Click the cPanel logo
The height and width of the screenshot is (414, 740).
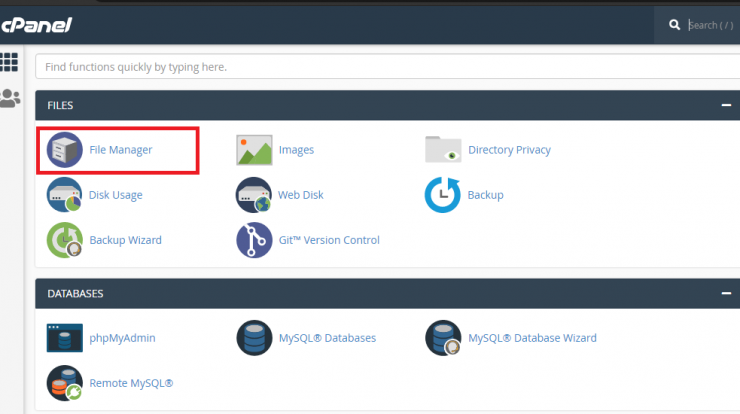tap(36, 25)
